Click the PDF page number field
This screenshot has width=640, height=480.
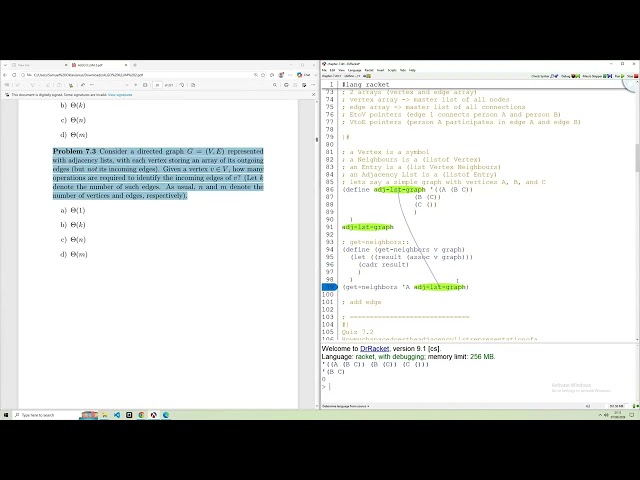click(157, 85)
